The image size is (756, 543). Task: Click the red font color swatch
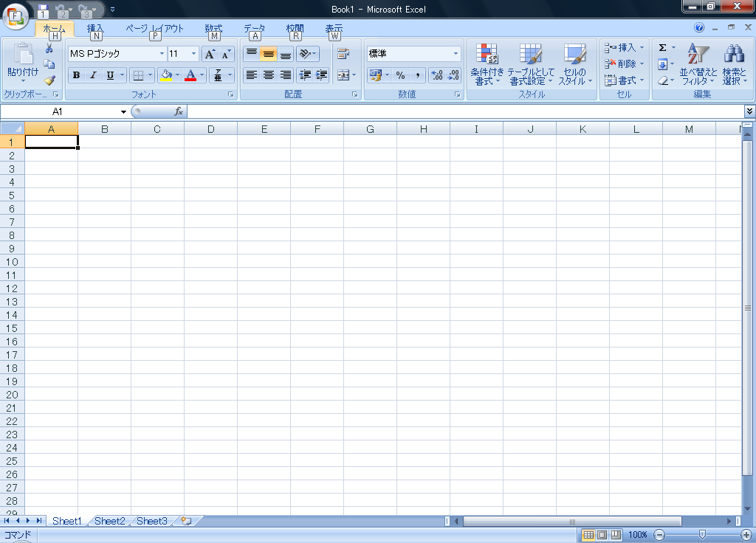(x=190, y=75)
